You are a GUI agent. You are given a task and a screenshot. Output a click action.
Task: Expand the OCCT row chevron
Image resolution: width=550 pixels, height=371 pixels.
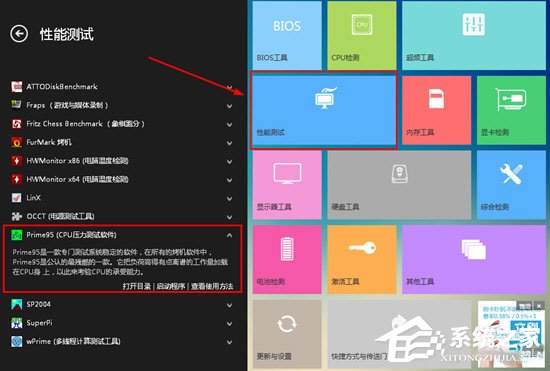point(229,217)
